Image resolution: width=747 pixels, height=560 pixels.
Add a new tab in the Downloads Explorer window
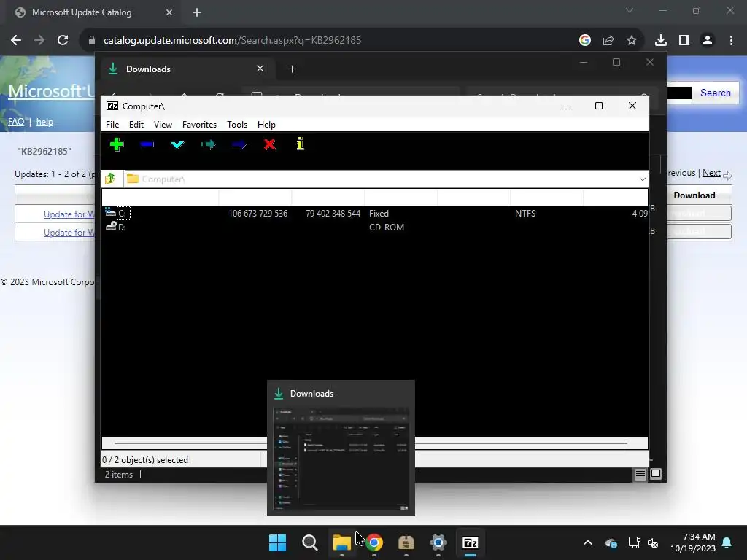coord(292,69)
